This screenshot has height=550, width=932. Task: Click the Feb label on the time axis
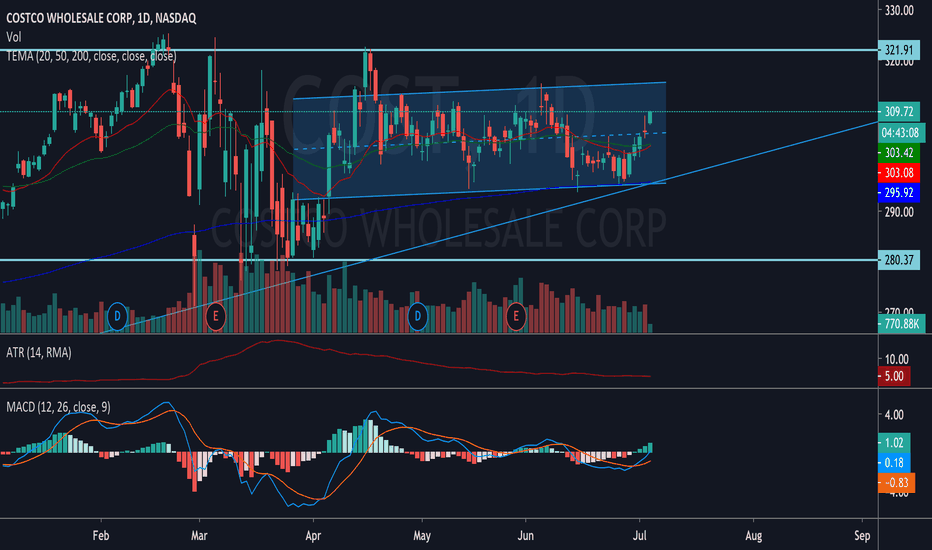tap(100, 535)
